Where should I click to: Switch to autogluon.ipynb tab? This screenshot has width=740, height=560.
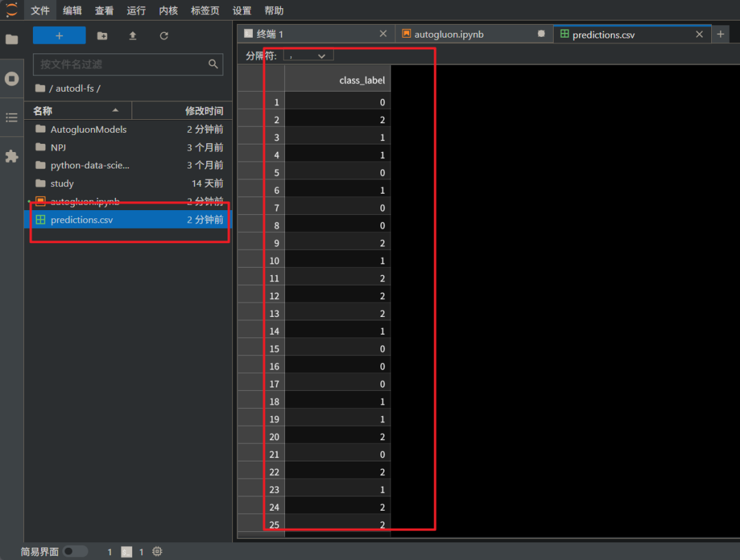pos(449,34)
